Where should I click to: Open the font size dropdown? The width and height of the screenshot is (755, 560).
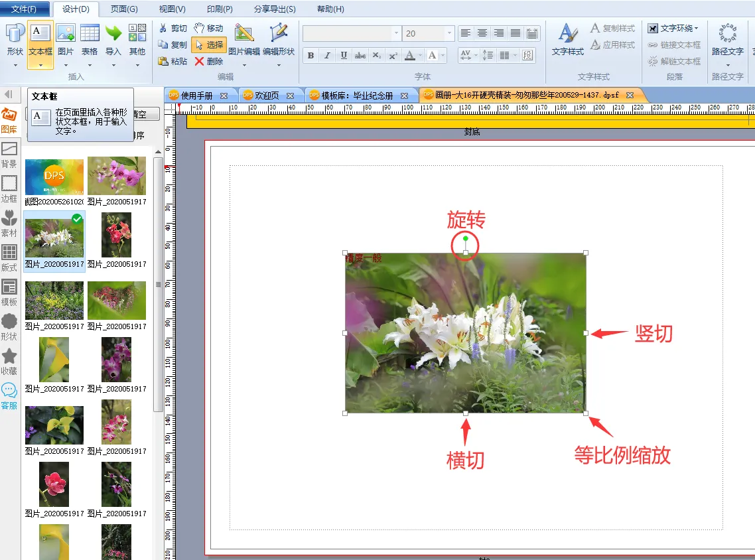[450, 33]
